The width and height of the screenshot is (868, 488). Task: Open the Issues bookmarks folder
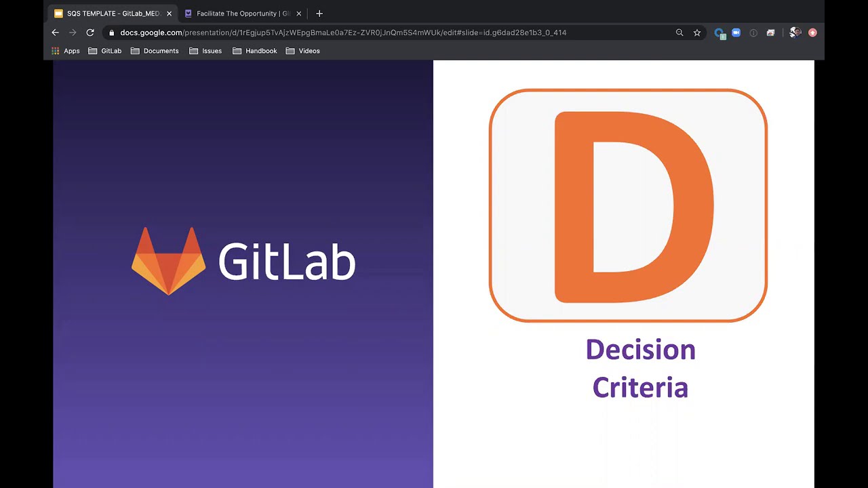[x=205, y=51]
